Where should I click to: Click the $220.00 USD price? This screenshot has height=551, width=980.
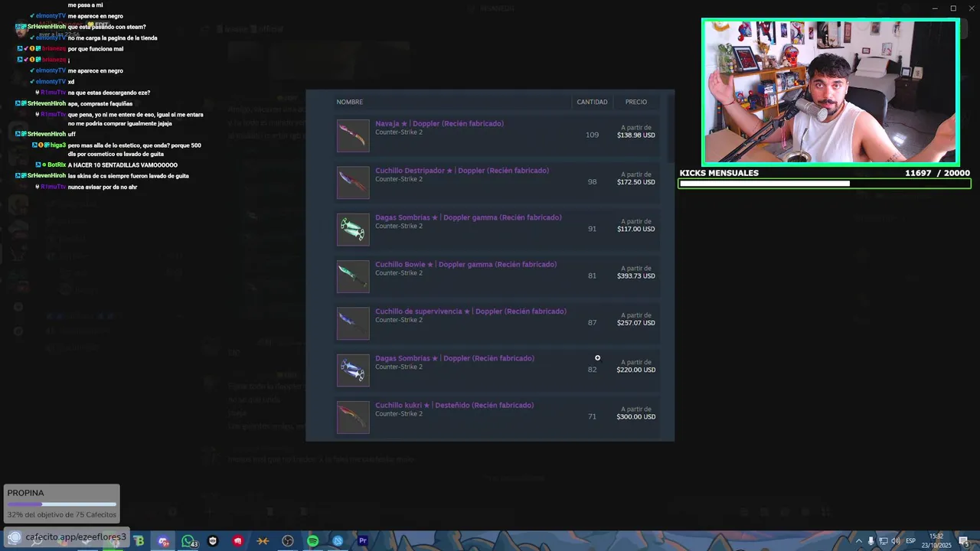(x=636, y=370)
